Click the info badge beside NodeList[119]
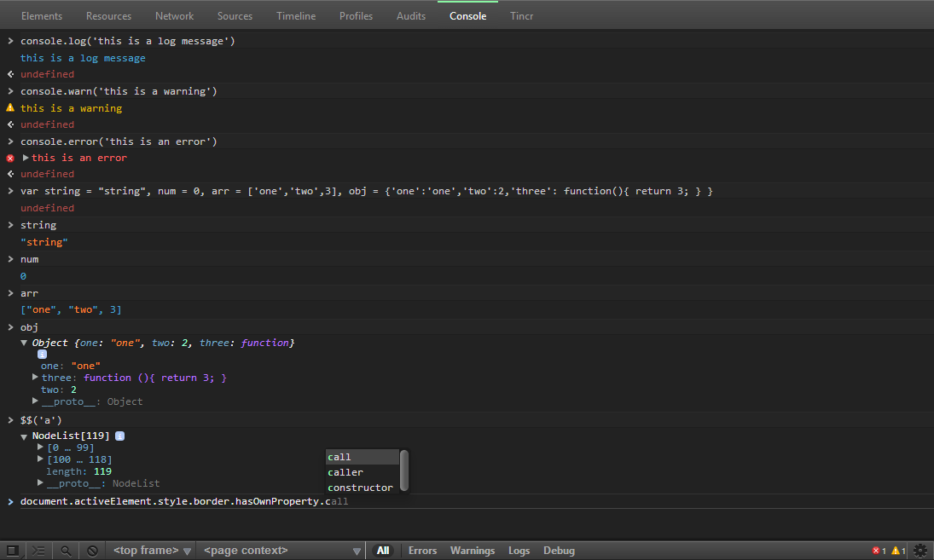Image resolution: width=934 pixels, height=560 pixels. point(119,436)
